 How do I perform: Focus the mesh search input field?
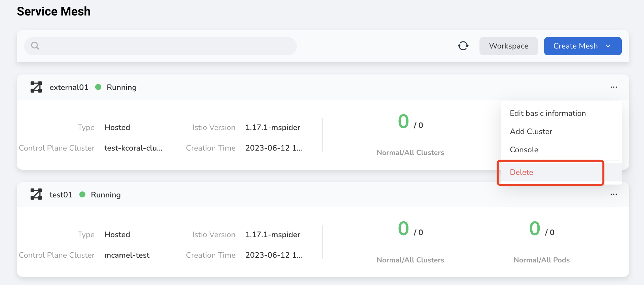[160, 46]
